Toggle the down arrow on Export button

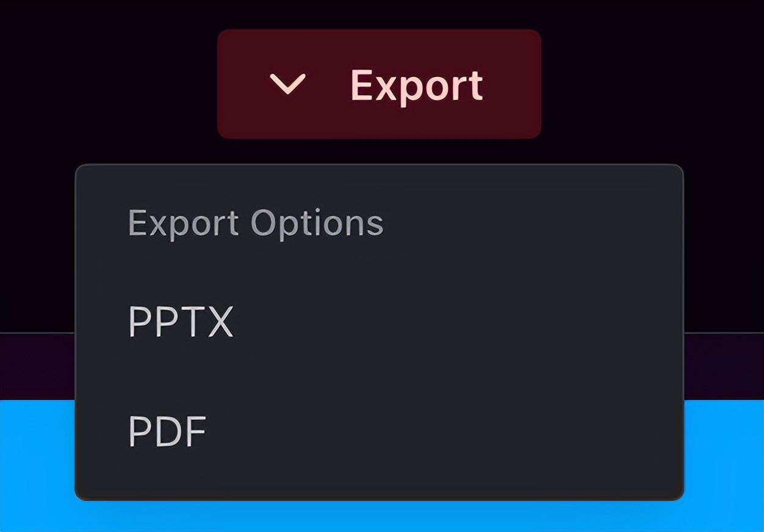(x=287, y=84)
